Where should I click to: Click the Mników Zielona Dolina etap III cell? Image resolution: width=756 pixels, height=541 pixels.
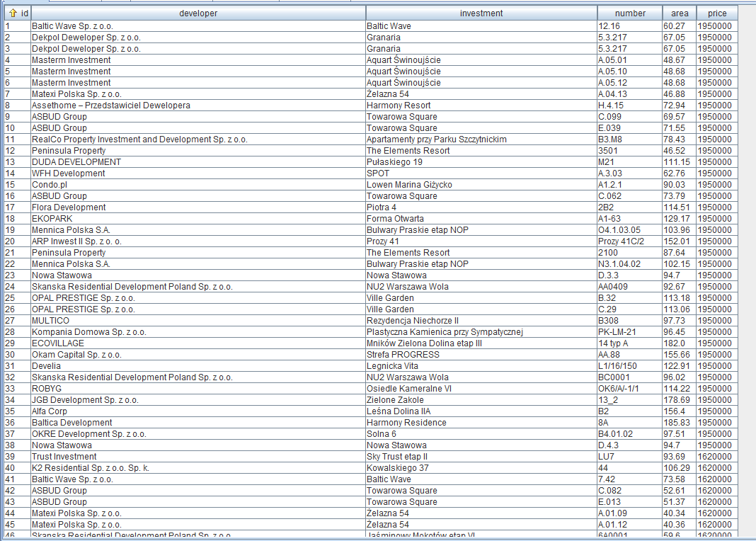click(424, 343)
